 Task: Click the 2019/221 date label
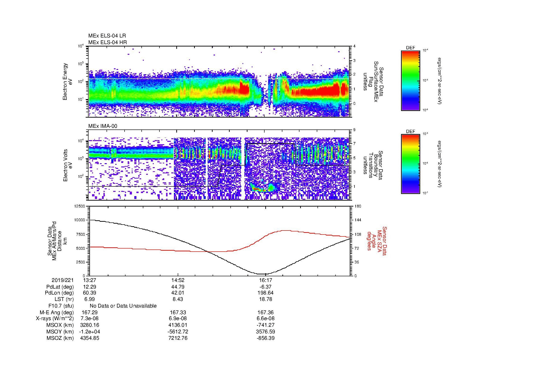(x=63, y=280)
